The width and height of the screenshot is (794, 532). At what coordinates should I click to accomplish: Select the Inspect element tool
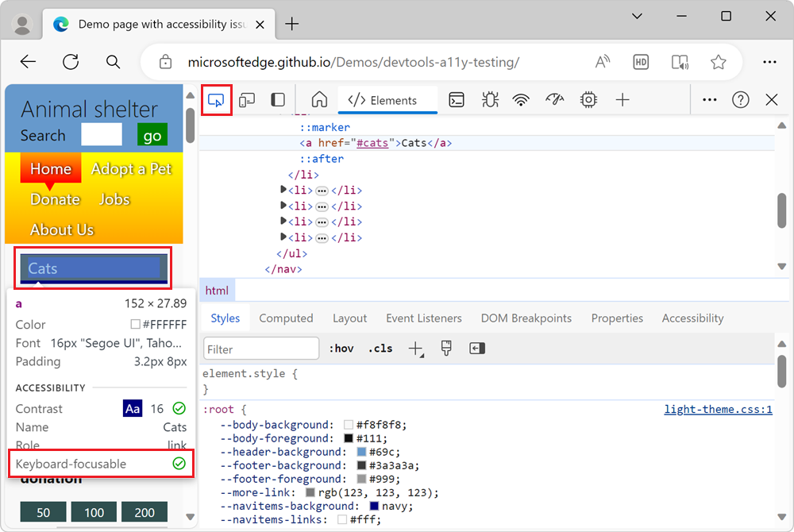(216, 100)
